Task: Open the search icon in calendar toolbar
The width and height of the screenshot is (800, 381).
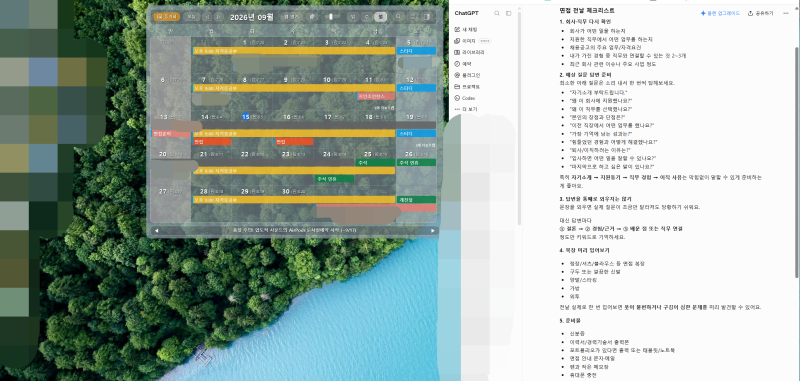Action: (x=398, y=17)
